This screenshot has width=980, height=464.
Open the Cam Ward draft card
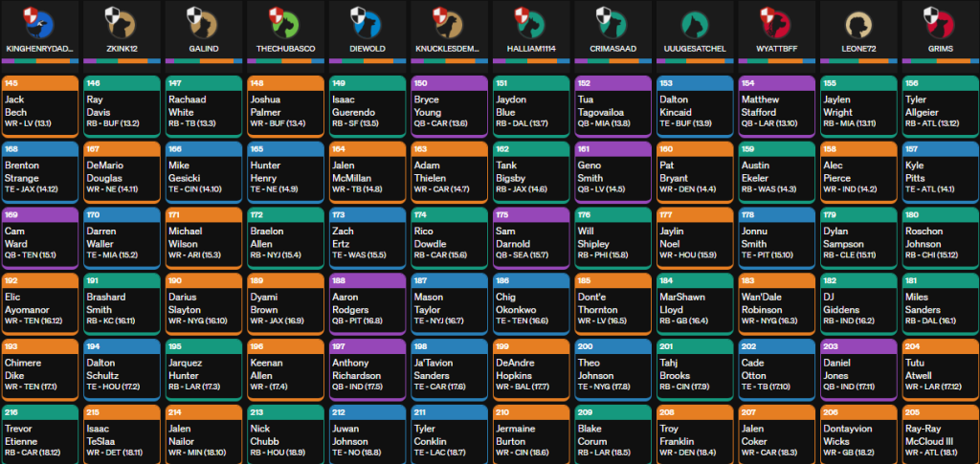coord(39,237)
